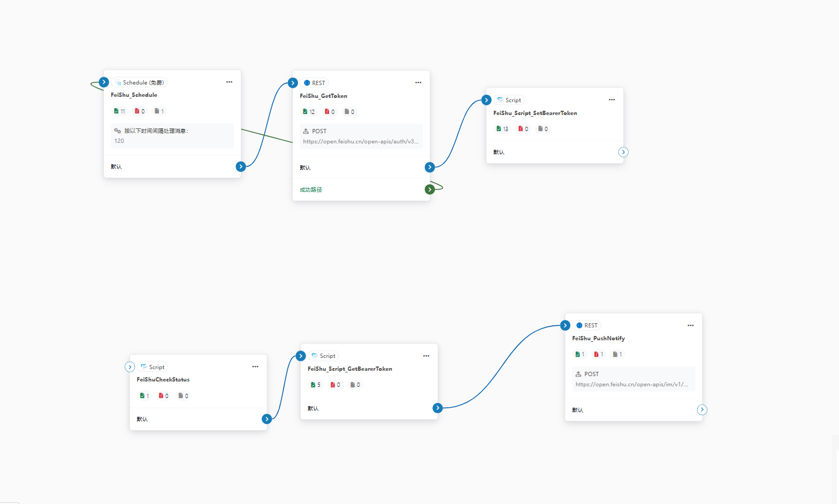Click FeiShu_GetToken default output port
This screenshot has width=839, height=504.
tap(430, 167)
